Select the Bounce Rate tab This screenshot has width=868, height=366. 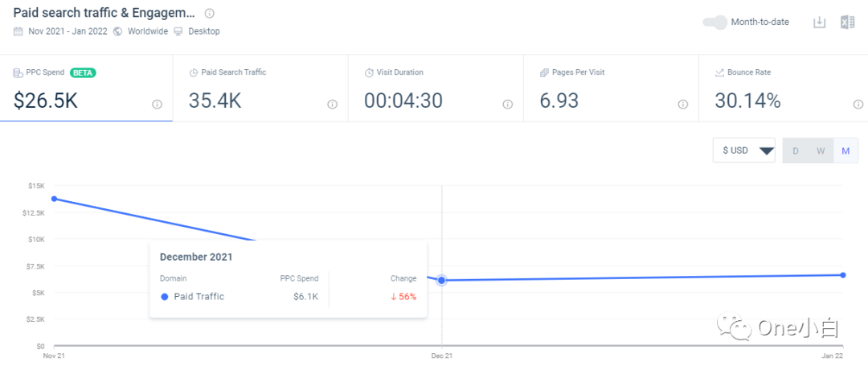(x=784, y=88)
